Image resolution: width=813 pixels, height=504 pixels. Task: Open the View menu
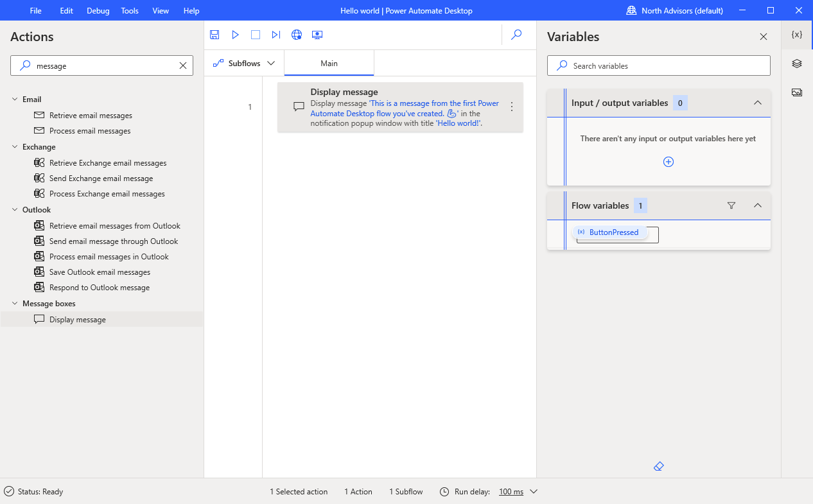(x=161, y=10)
